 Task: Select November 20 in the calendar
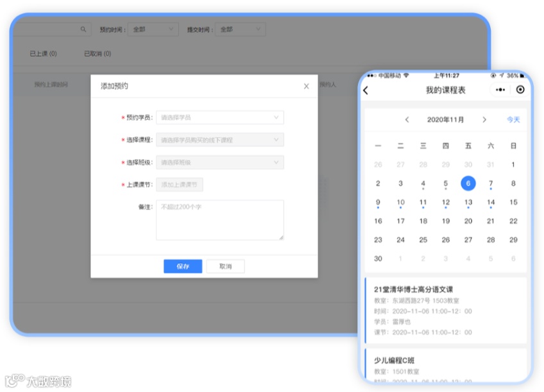click(x=468, y=221)
